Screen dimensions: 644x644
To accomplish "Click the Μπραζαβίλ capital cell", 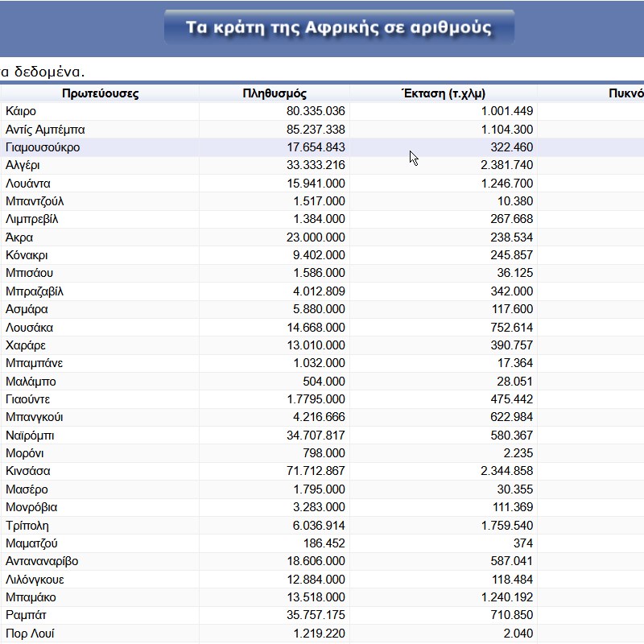I will [x=100, y=291].
